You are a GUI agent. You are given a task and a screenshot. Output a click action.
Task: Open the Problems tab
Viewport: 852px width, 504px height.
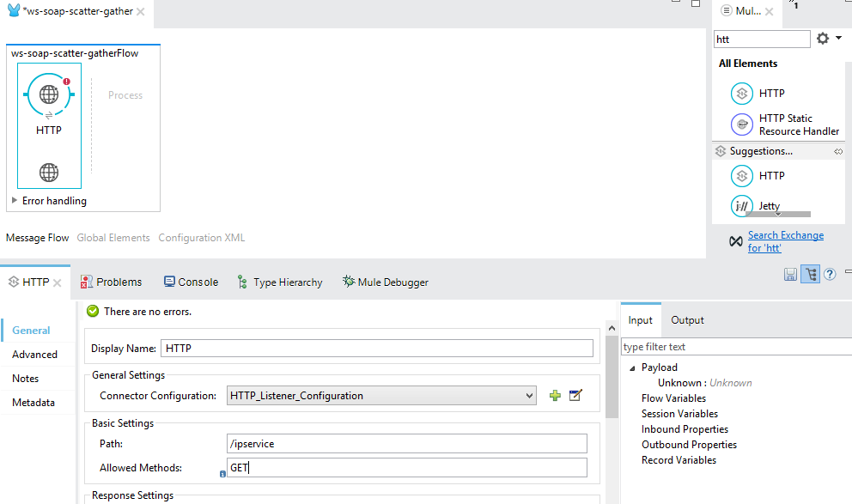click(x=111, y=282)
